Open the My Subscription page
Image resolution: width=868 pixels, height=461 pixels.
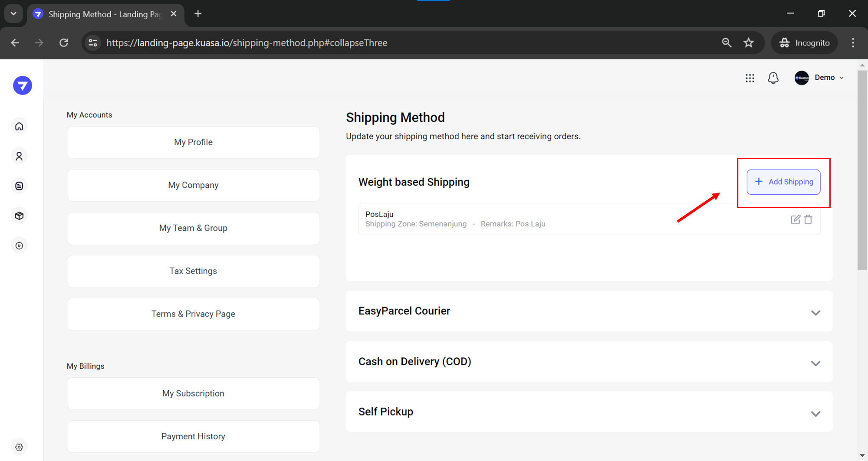click(x=193, y=393)
